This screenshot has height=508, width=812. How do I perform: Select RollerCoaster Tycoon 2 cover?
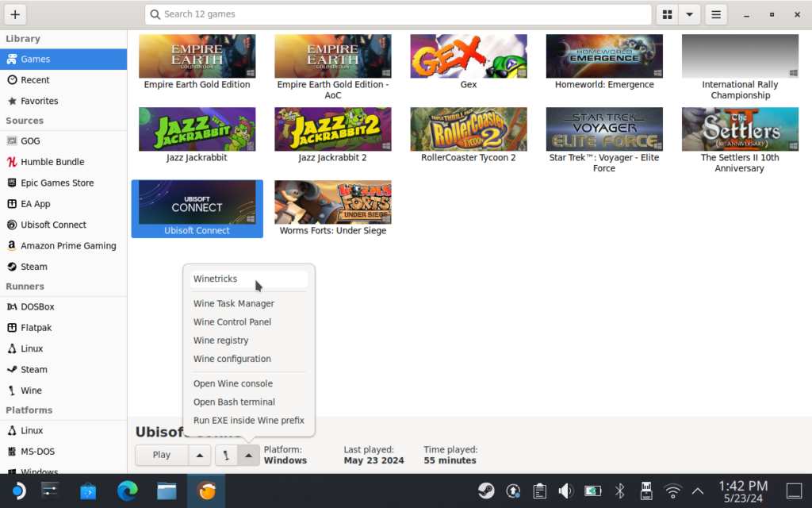pyautogui.click(x=469, y=129)
